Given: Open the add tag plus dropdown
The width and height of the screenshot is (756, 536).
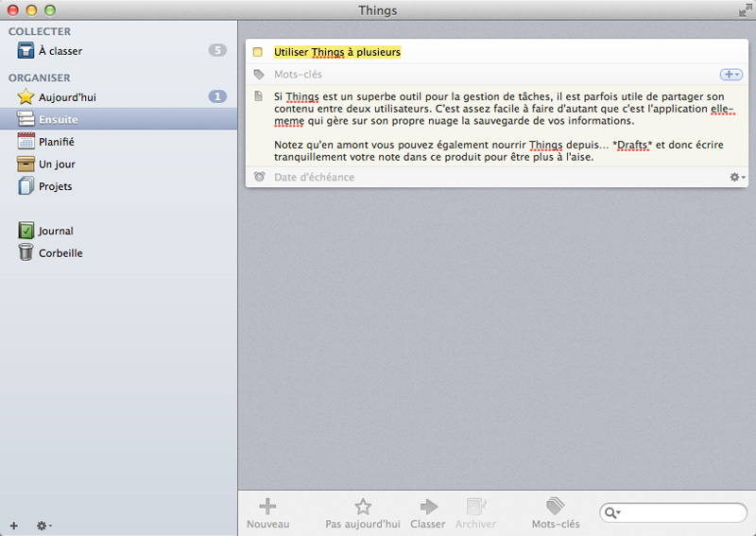Looking at the screenshot, I should (731, 75).
